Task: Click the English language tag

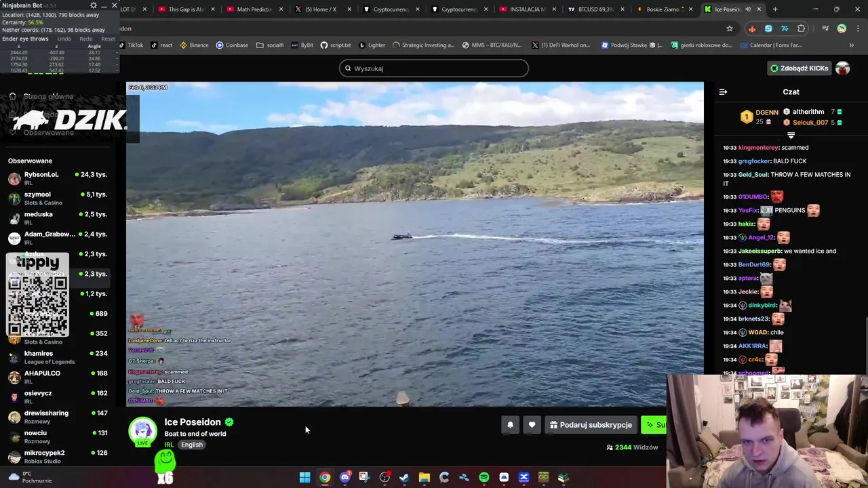Action: (x=192, y=445)
